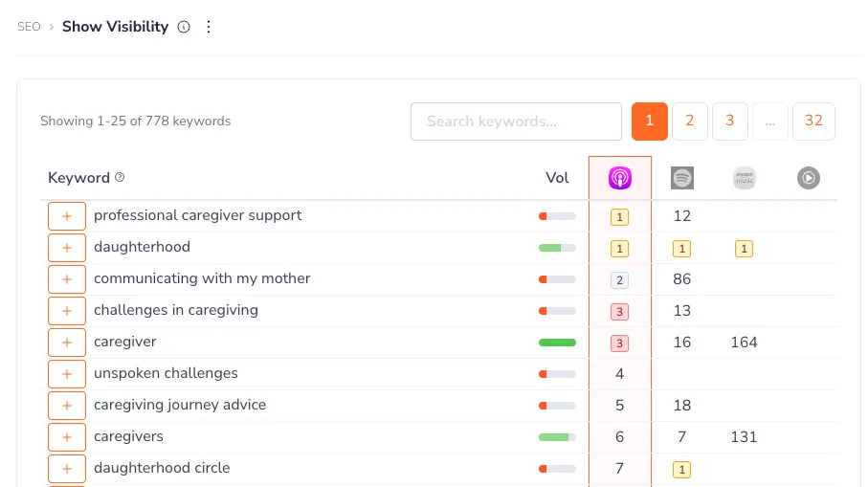Image resolution: width=868 pixels, height=487 pixels.
Task: Click Spotify rank 18 for caregiving journey advice
Action: [x=682, y=405]
